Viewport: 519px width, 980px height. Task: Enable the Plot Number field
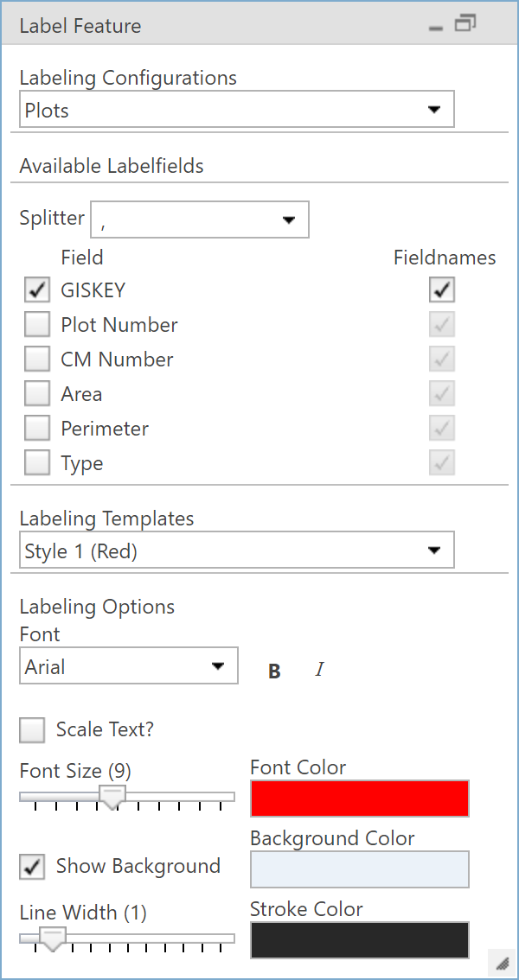pos(35,324)
